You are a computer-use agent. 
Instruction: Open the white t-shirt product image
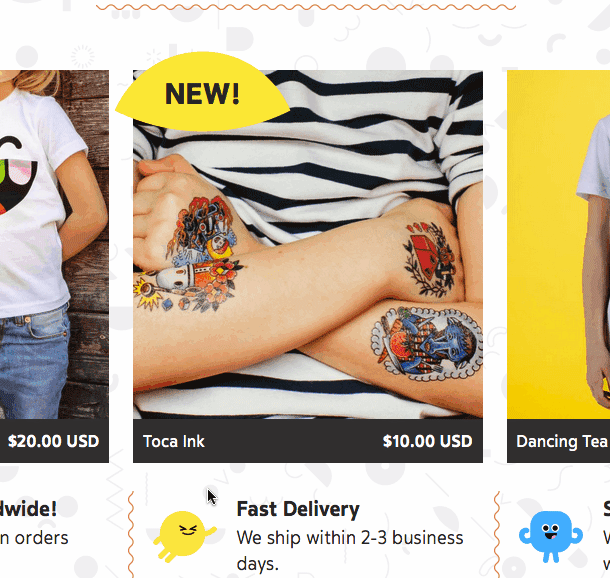click(54, 244)
